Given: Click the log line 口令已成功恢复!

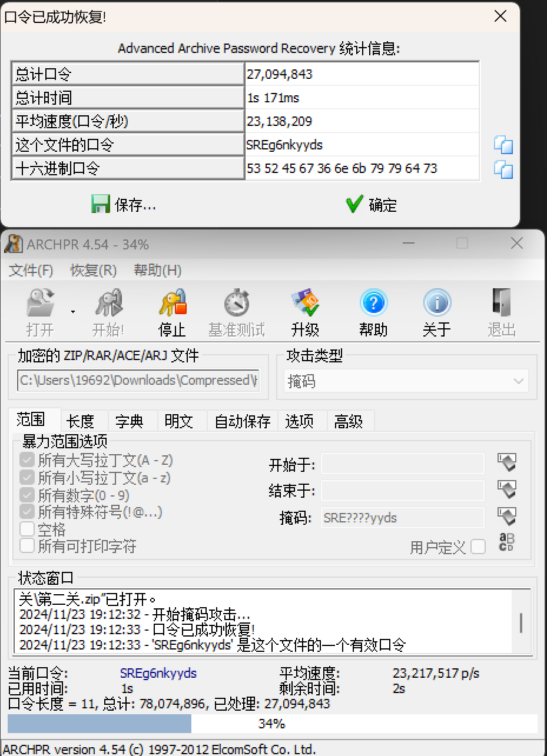Looking at the screenshot, I should [x=137, y=630].
